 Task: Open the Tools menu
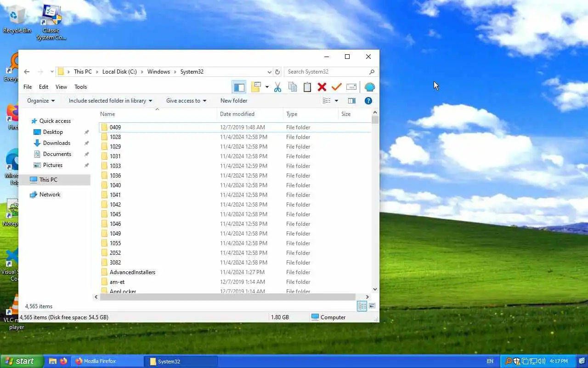click(80, 87)
